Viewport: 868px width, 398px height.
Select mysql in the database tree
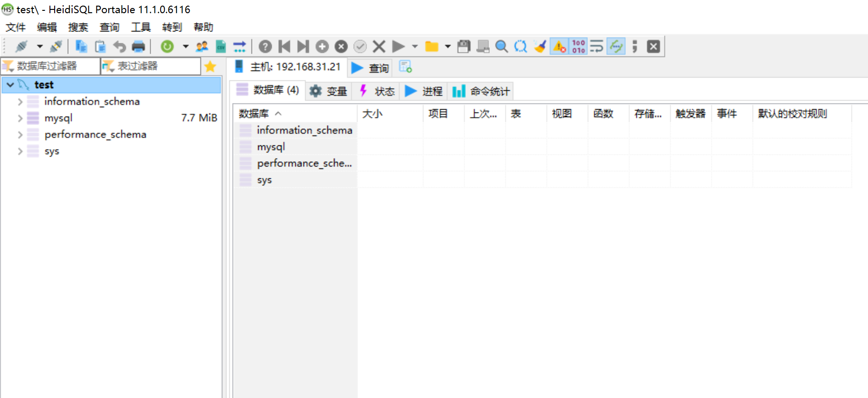pos(58,118)
